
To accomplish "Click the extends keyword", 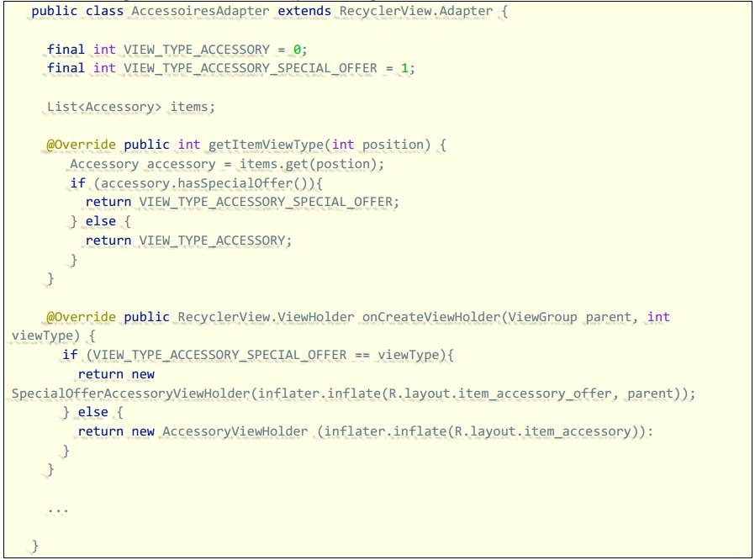I will click(304, 11).
